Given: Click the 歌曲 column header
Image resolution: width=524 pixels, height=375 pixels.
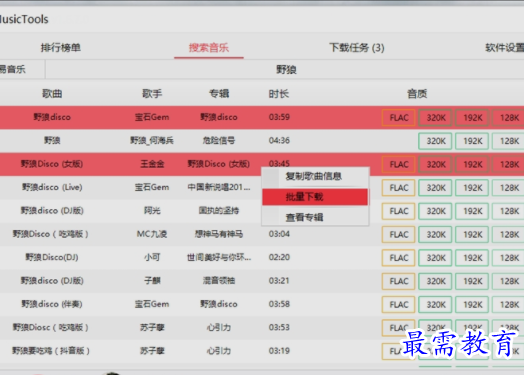Looking at the screenshot, I should pos(52,94).
